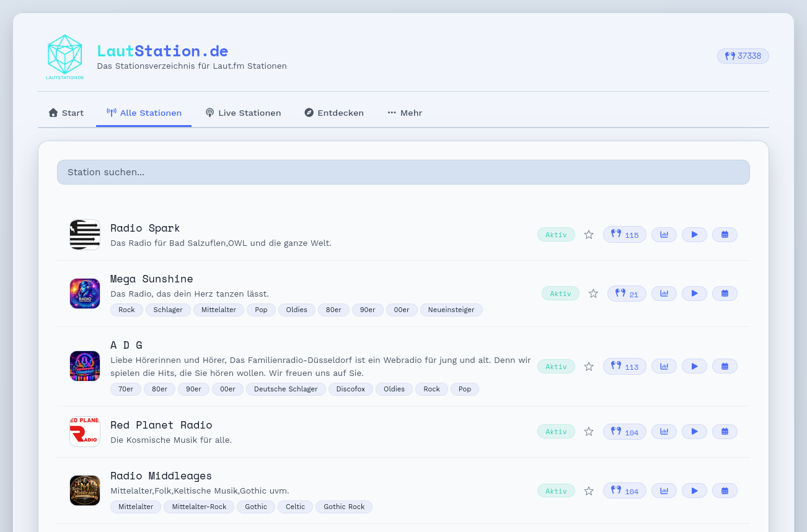The width and height of the screenshot is (807, 532).
Task: Open Red Planet Radio calendar
Action: (x=725, y=432)
